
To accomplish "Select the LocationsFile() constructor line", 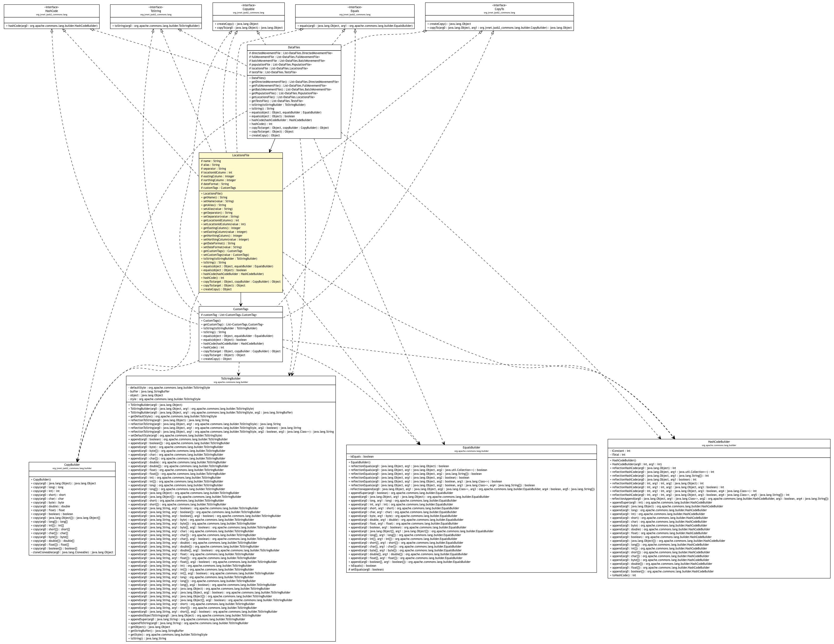I will (x=212, y=194).
